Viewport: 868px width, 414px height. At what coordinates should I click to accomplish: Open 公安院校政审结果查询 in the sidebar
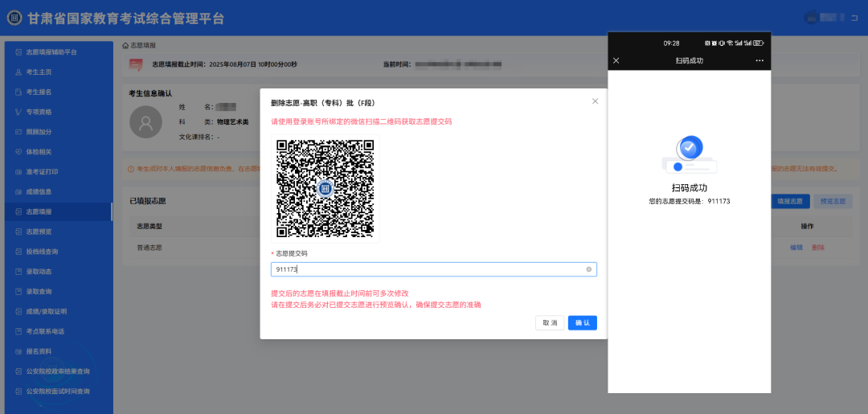coord(58,371)
